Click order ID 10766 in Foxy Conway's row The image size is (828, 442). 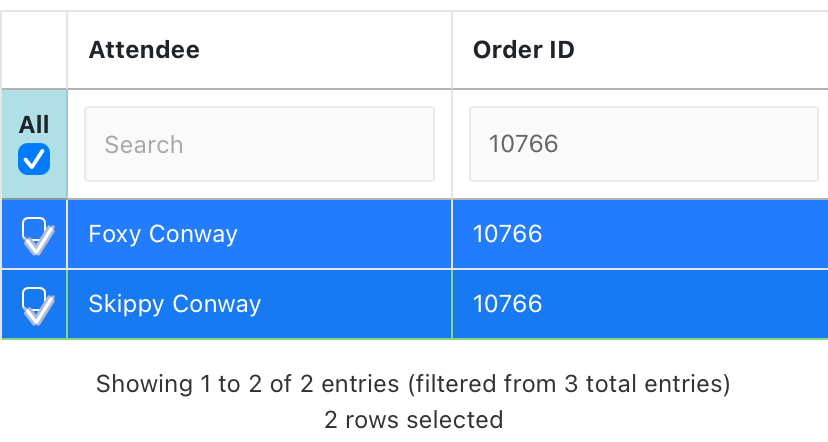[x=507, y=234]
